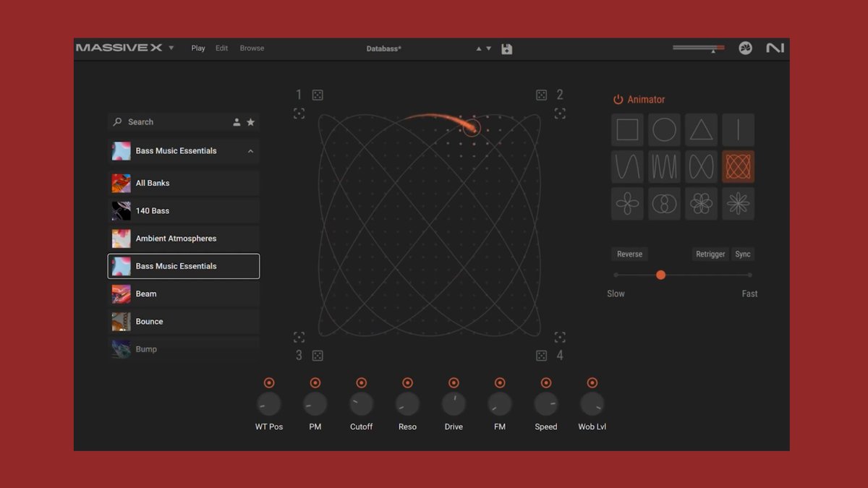
Task: Select the circle animator shape
Action: pos(664,130)
